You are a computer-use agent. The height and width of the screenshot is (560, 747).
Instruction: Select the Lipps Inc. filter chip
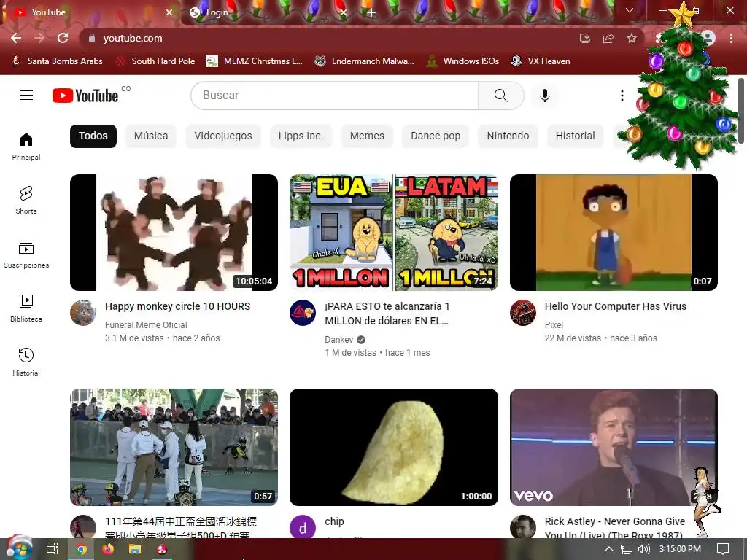[301, 136]
